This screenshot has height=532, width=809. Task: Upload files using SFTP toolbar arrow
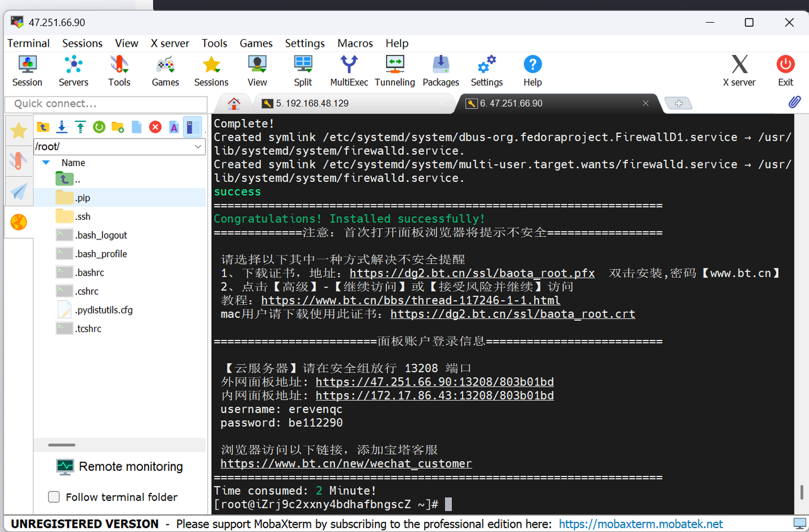tap(80, 127)
